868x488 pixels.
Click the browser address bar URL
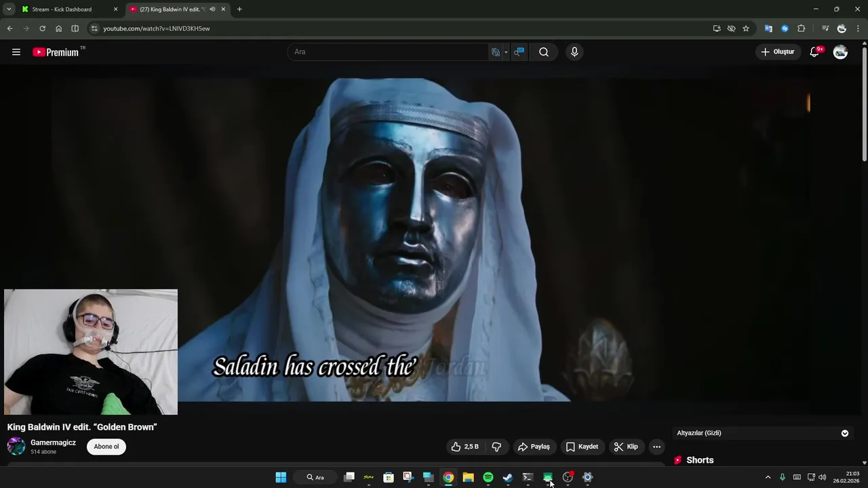coord(157,28)
